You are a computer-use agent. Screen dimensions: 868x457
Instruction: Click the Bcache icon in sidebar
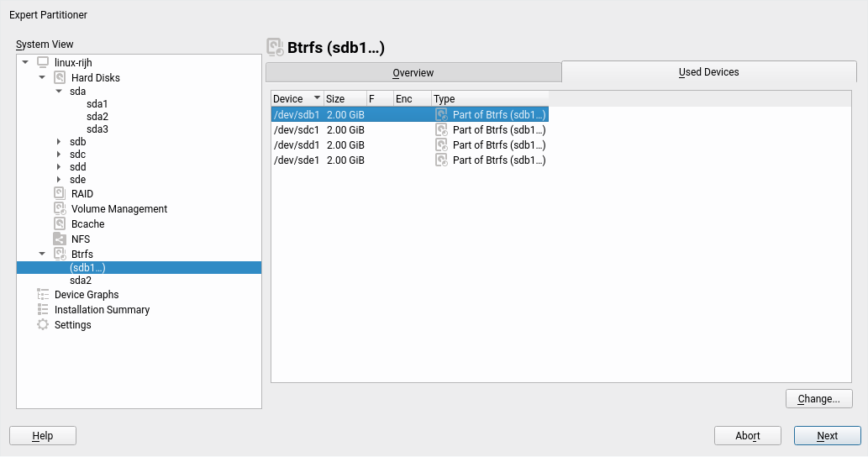pos(60,224)
